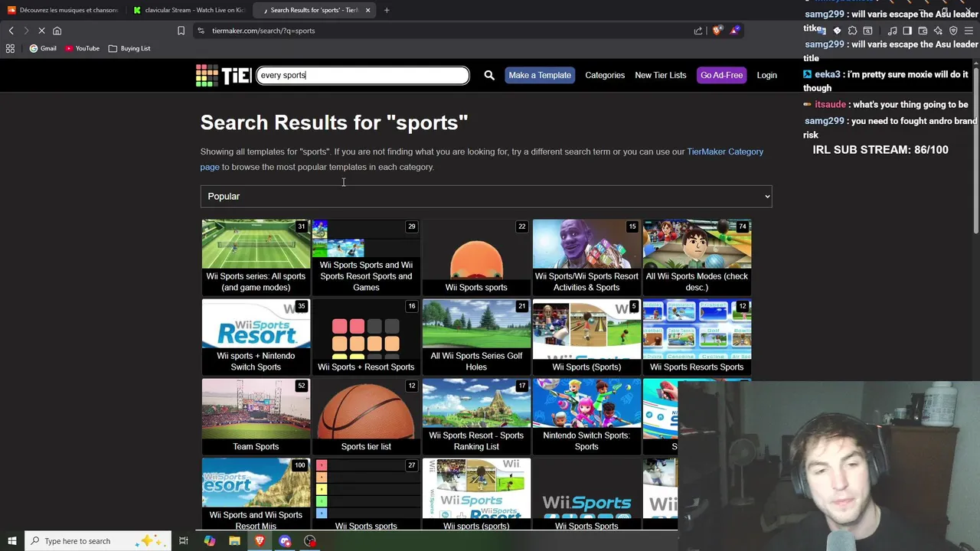
Task: Open Wii sports + Nintendo Switch Sports template
Action: tap(256, 337)
